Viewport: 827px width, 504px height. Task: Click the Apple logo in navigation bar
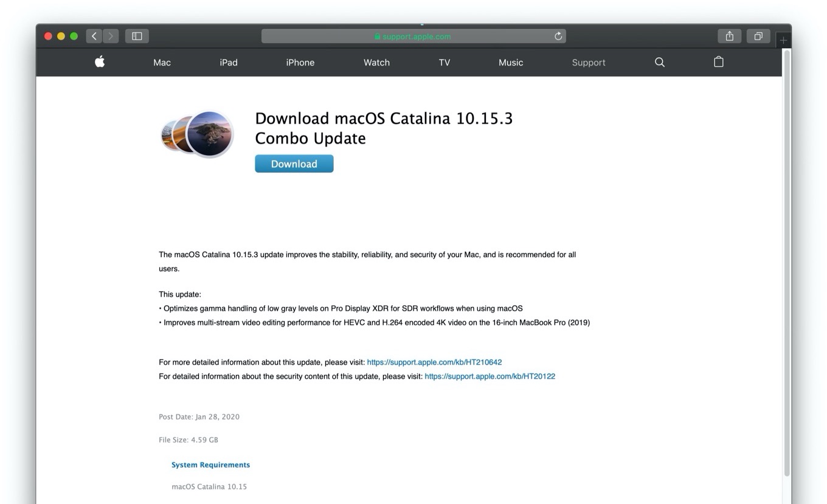coord(100,61)
